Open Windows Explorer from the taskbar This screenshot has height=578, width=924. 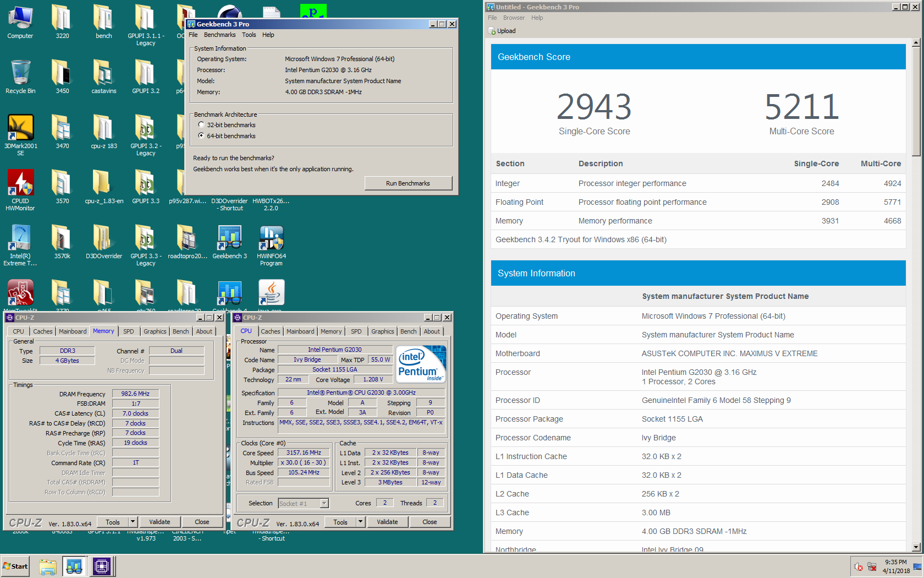48,566
